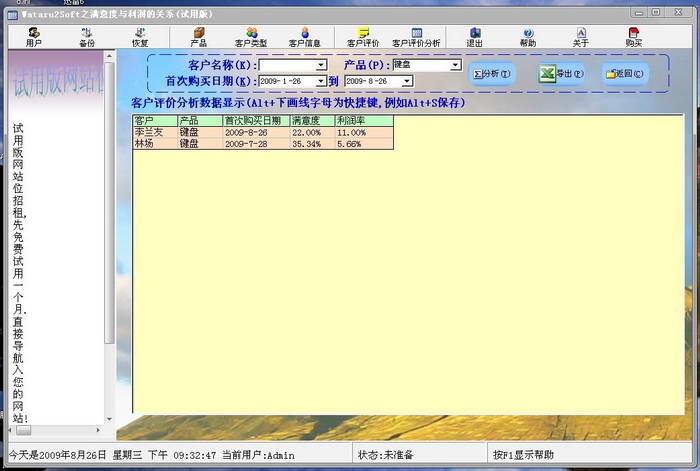Click the 5.66% profit rate cell
The width and height of the screenshot is (700, 471).
coord(364,143)
